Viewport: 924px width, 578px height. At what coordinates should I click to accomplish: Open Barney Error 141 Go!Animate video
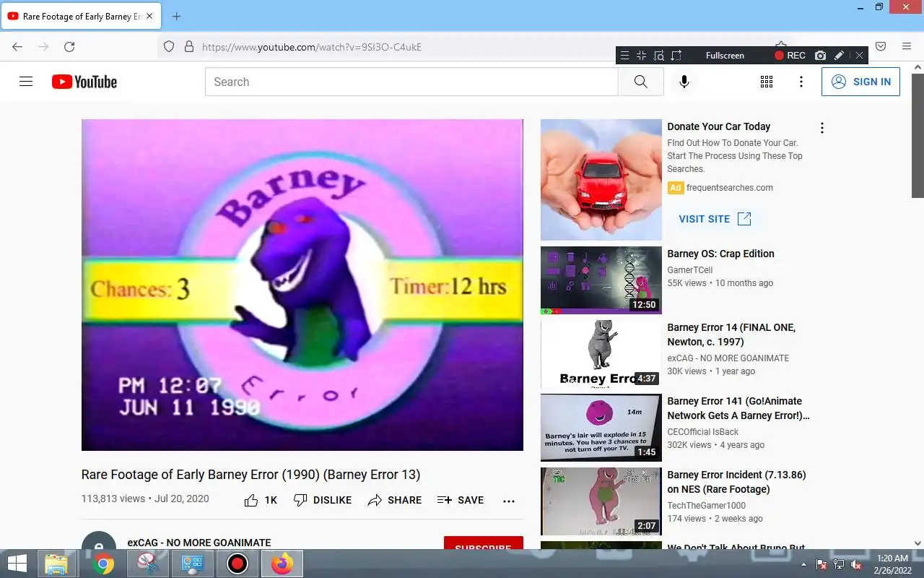pyautogui.click(x=738, y=408)
